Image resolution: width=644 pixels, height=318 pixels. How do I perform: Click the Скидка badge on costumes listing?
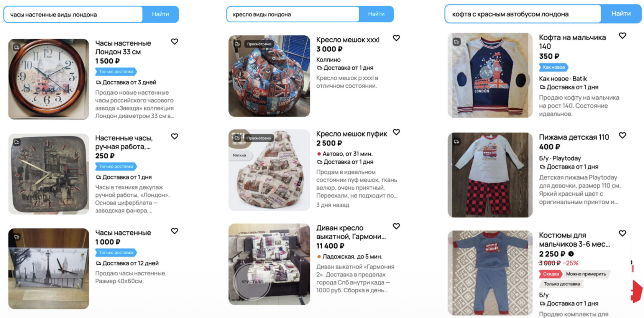[x=550, y=274]
